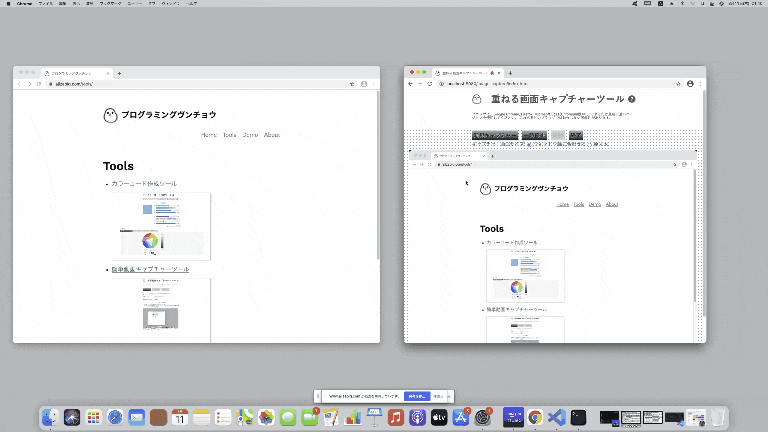Open the three-dot menu in the right Chrome window
Viewport: 768px width, 432px height.
click(700, 84)
